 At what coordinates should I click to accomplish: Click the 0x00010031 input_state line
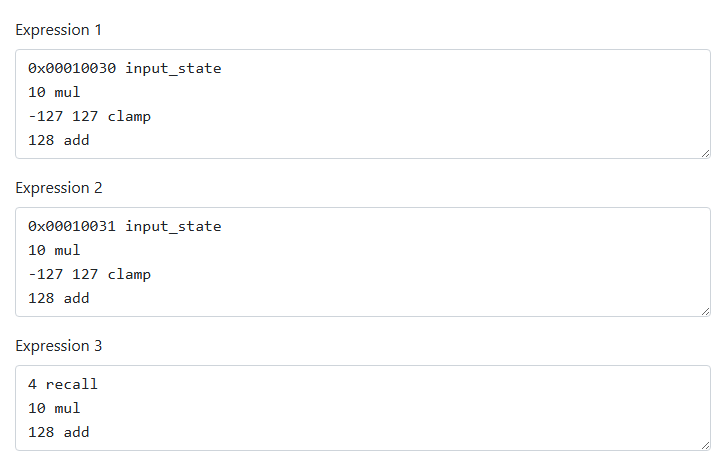pyautogui.click(x=125, y=227)
